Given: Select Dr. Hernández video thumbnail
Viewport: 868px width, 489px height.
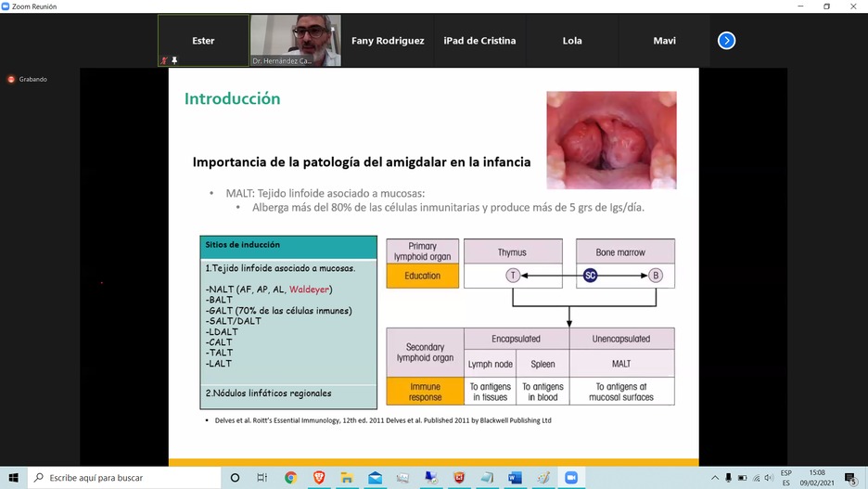Looking at the screenshot, I should 295,41.
